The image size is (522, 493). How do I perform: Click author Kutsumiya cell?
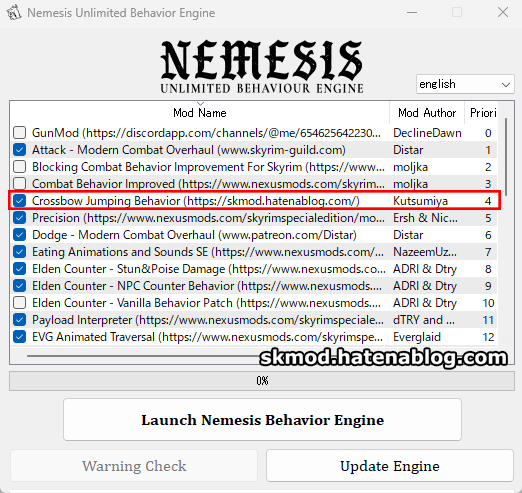(x=420, y=201)
